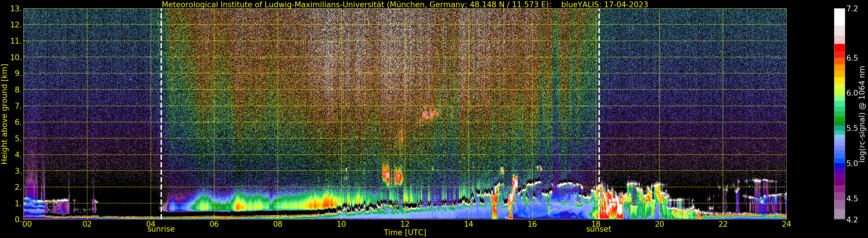Screen dimensions: 868x238
Task: Click the '02' time tick label
Action: click(87, 224)
